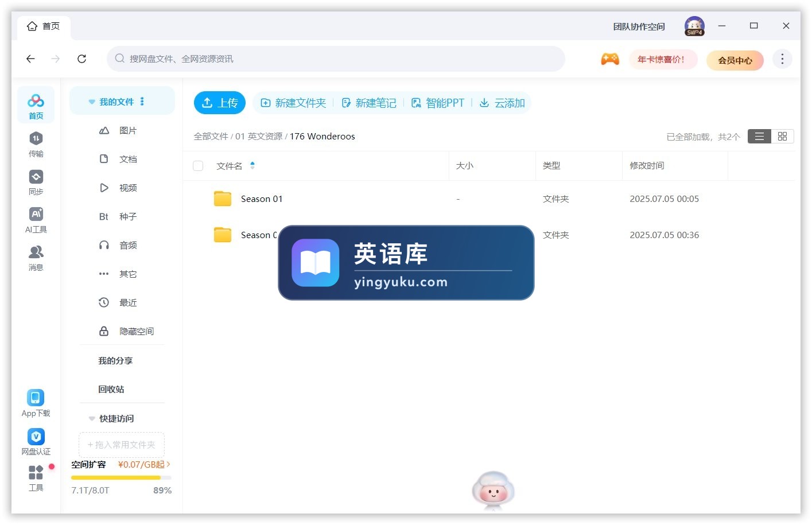
Task: Click 01 英文资源 in breadcrumb
Action: (259, 137)
